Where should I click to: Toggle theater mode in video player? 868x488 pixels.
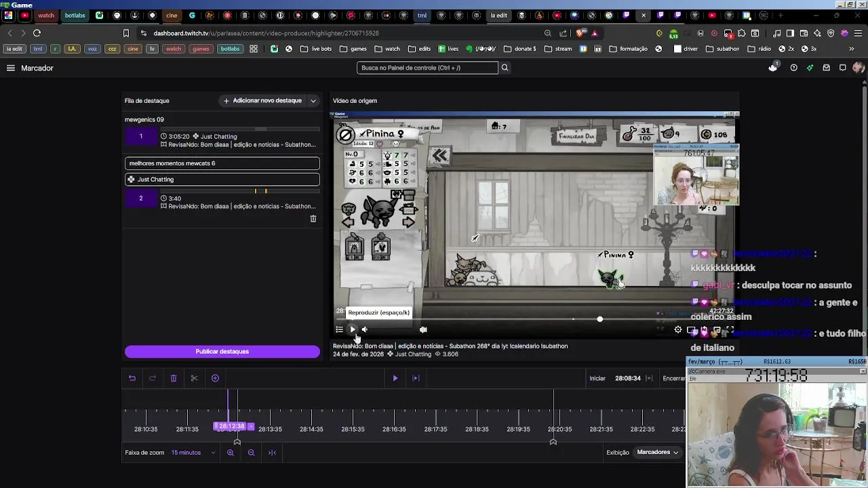[x=691, y=329]
